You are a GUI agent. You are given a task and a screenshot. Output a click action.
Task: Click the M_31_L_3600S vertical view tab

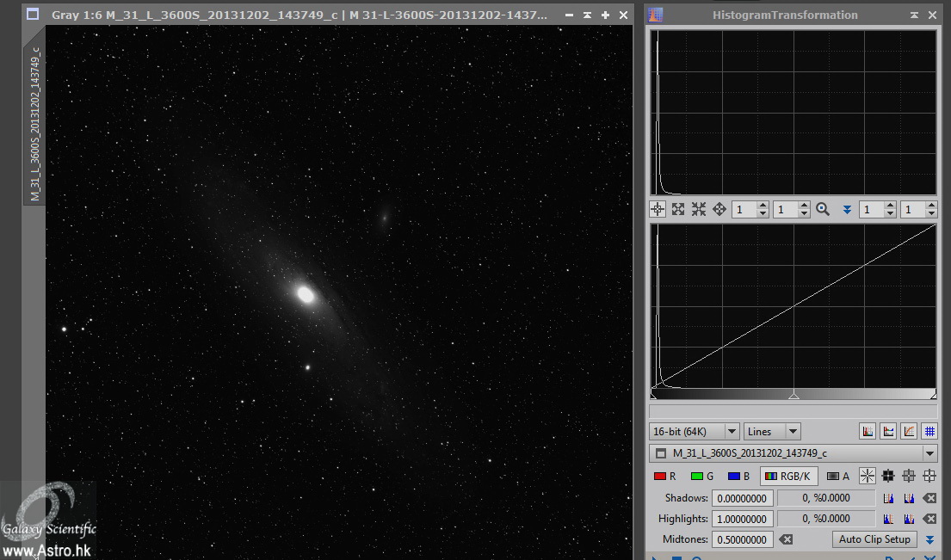coord(34,120)
